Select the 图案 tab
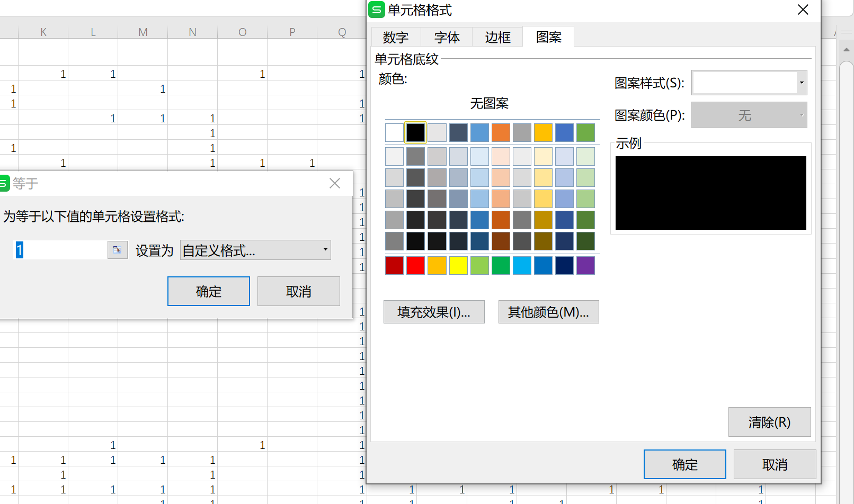 tap(548, 37)
